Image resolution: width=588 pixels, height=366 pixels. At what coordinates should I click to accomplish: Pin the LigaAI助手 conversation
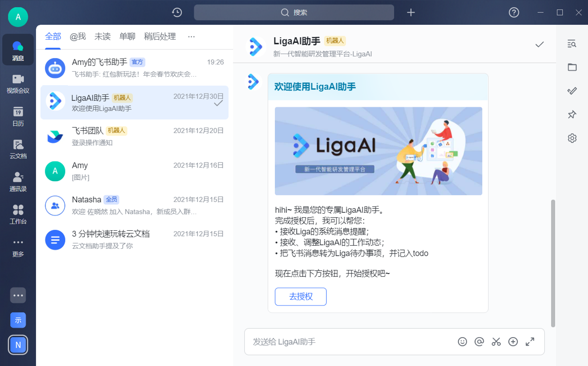[572, 114]
